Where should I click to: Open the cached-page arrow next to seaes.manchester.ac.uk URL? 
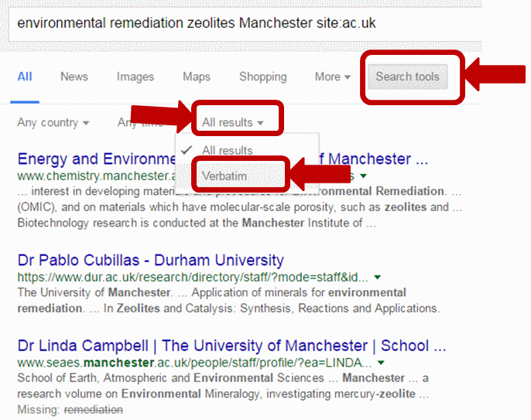coord(381,363)
